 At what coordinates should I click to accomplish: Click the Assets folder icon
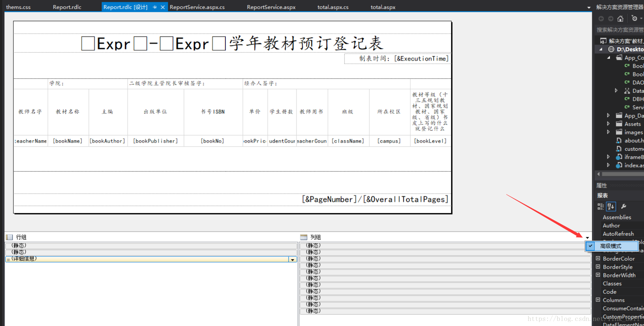[x=619, y=124]
